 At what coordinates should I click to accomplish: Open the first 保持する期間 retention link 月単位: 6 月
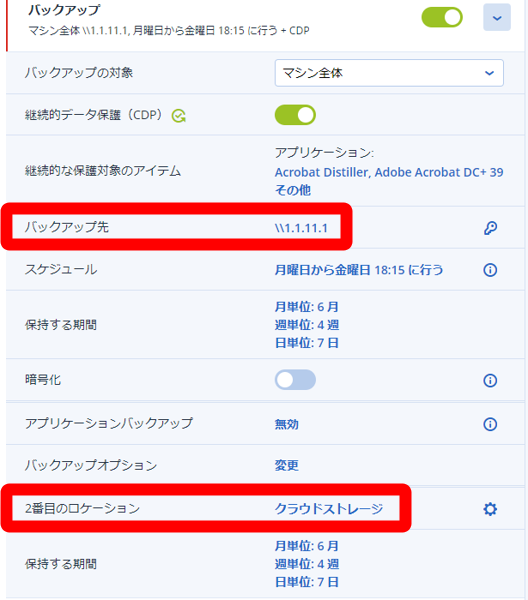[x=306, y=307]
